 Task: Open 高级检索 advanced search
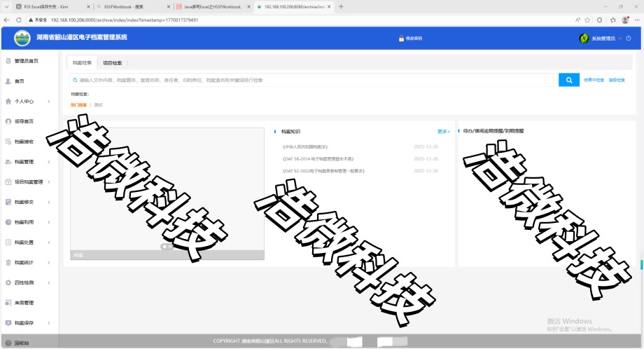coord(617,80)
